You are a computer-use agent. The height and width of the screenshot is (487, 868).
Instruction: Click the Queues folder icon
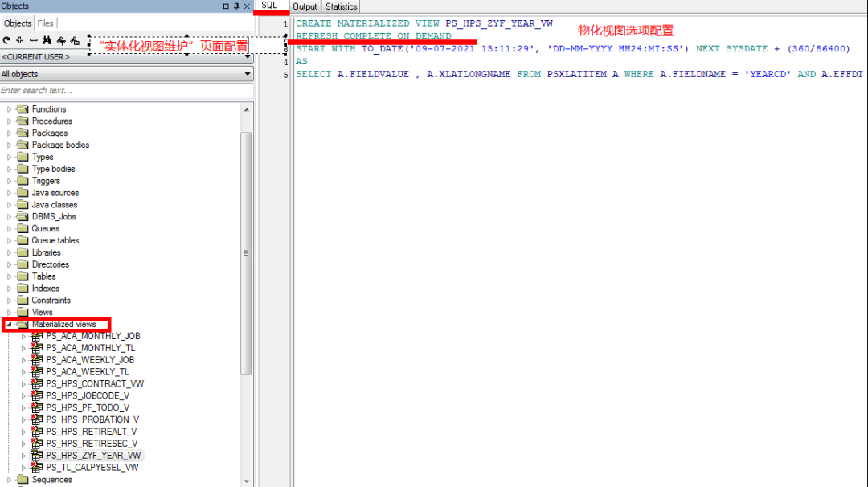[x=23, y=228]
